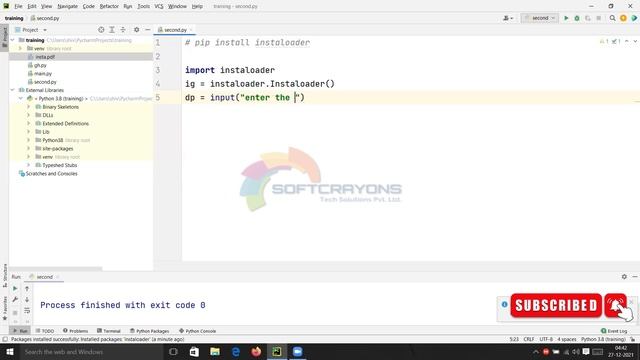Open the VCS menu
The width and height of the screenshot is (640, 360).
pyautogui.click(x=159, y=6)
